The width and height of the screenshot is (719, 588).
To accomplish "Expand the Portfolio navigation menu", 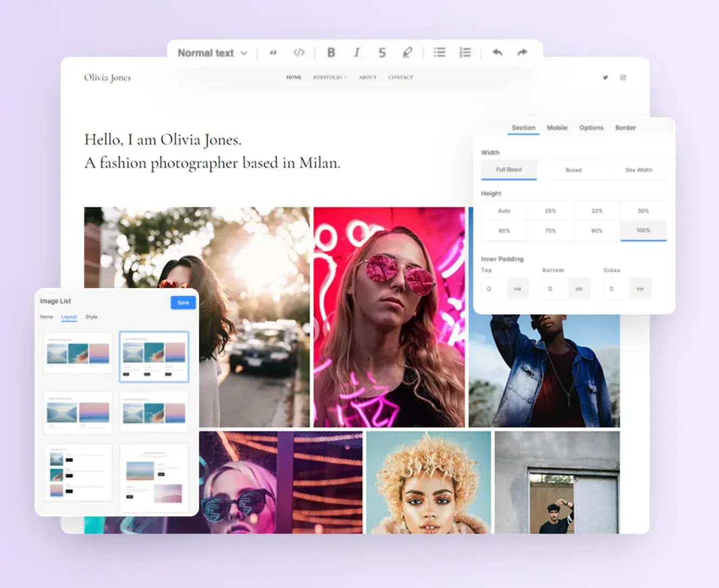I will click(330, 77).
